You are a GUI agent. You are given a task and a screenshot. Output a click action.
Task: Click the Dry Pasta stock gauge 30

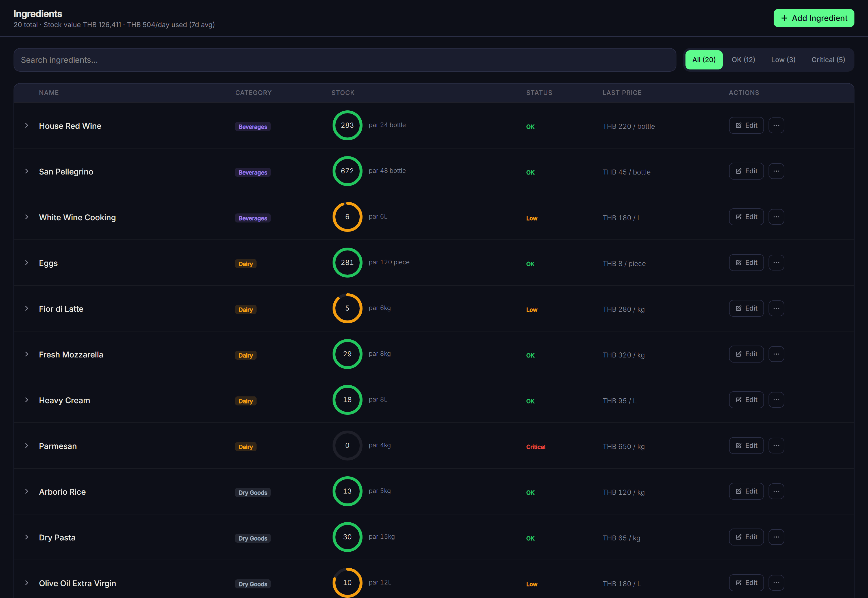(x=347, y=537)
